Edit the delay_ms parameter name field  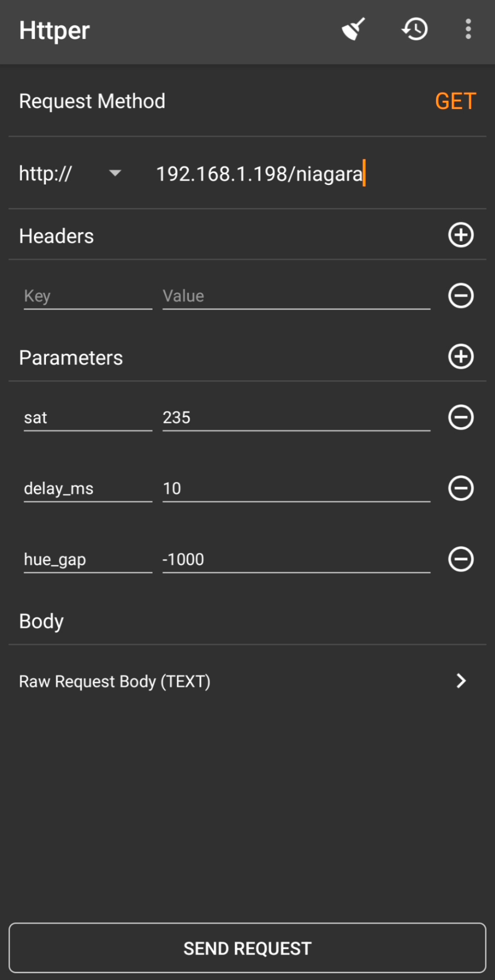tap(88, 488)
